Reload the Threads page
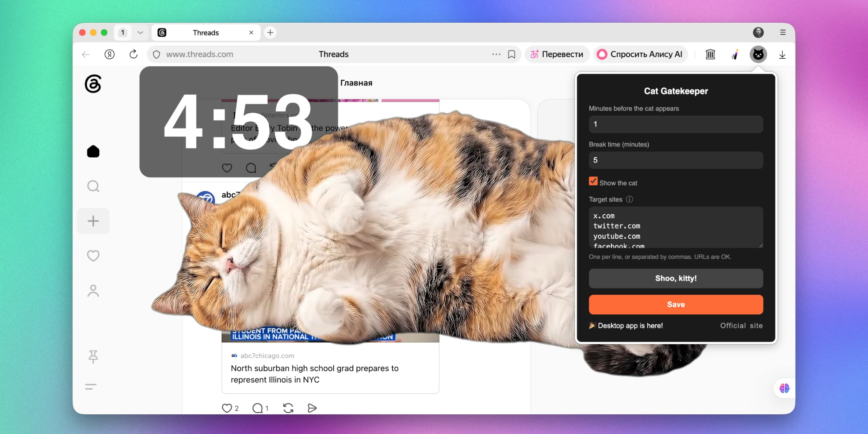The image size is (868, 434). 134,54
